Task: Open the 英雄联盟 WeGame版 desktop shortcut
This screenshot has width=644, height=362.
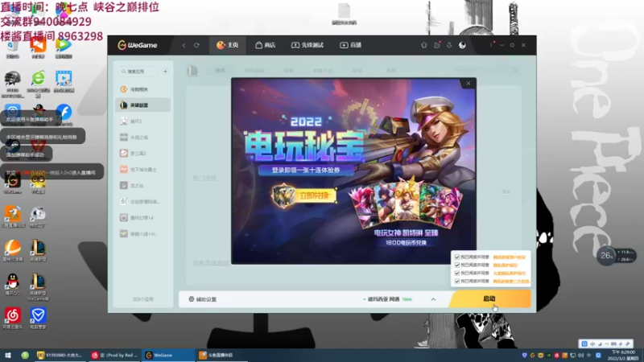Action: 38,287
